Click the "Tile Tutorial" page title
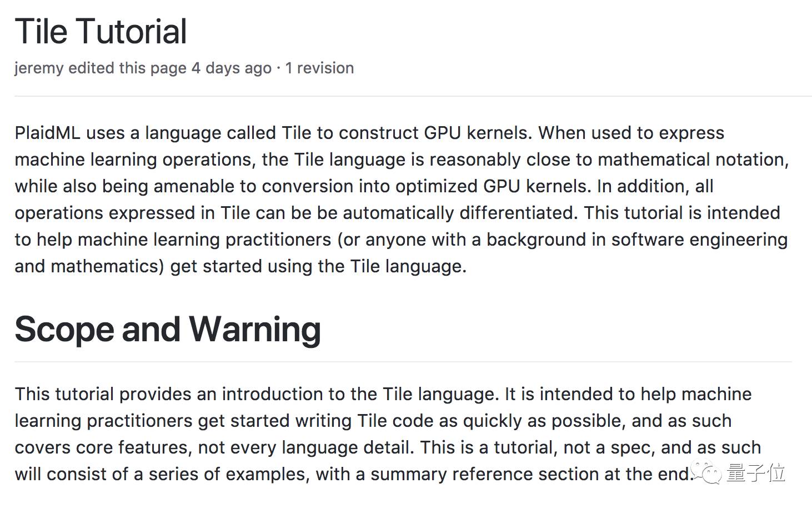Image resolution: width=812 pixels, height=508 pixels. [x=101, y=32]
